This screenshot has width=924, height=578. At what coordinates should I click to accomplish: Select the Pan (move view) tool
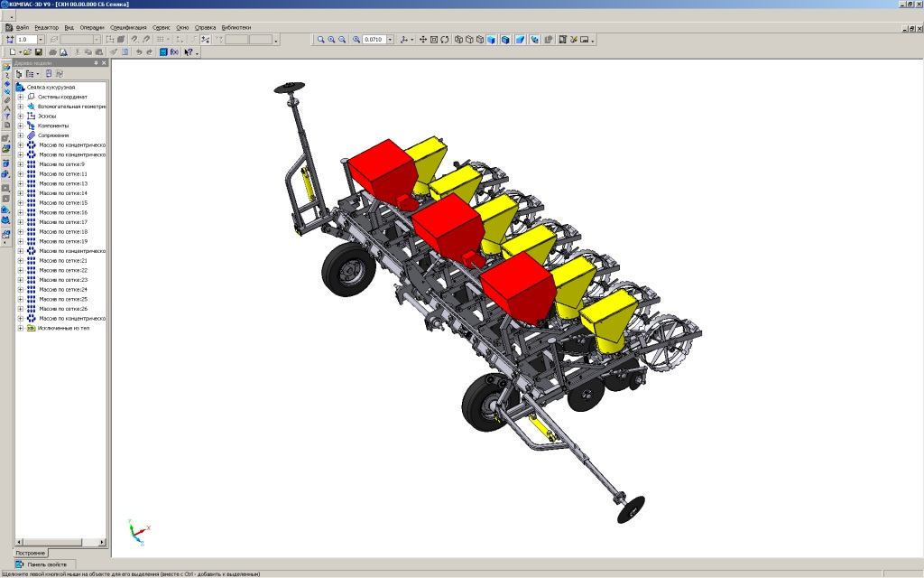coord(422,40)
